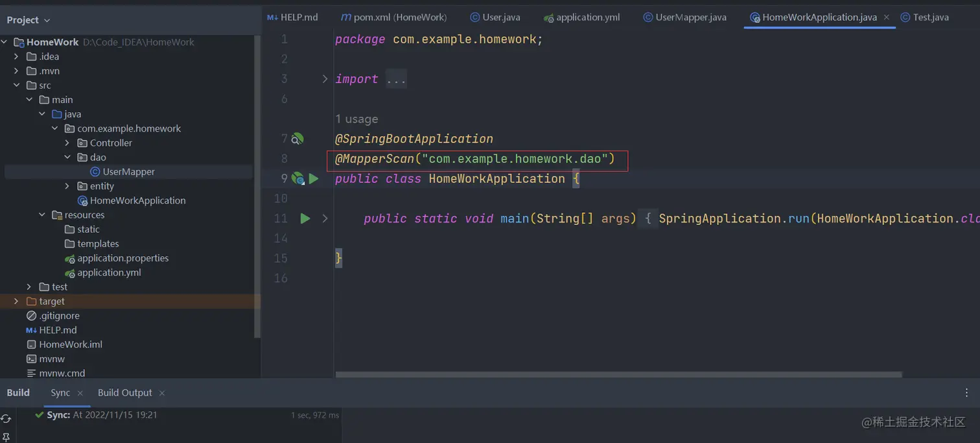Open the Build Output tab
Screen dimensions: 980x443
[x=124, y=392]
